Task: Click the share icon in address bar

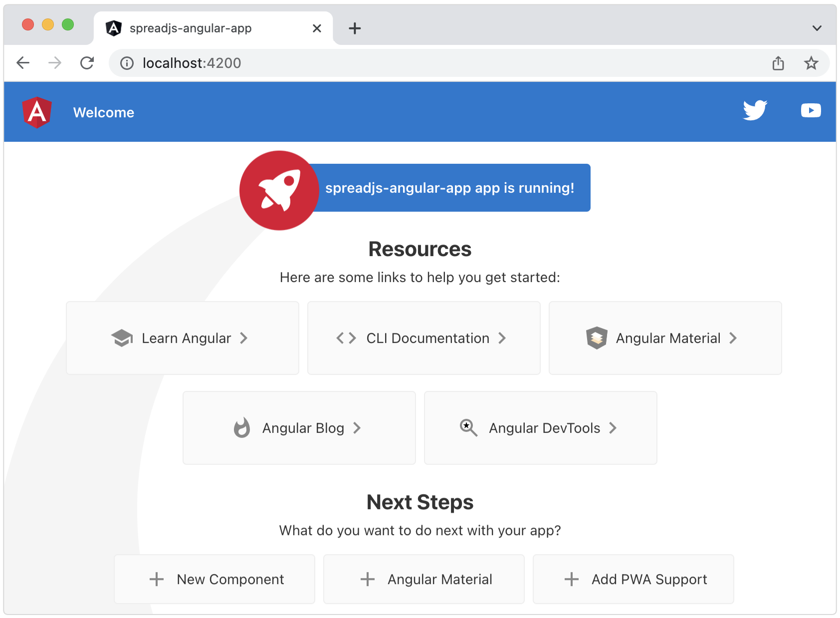Action: 778,63
